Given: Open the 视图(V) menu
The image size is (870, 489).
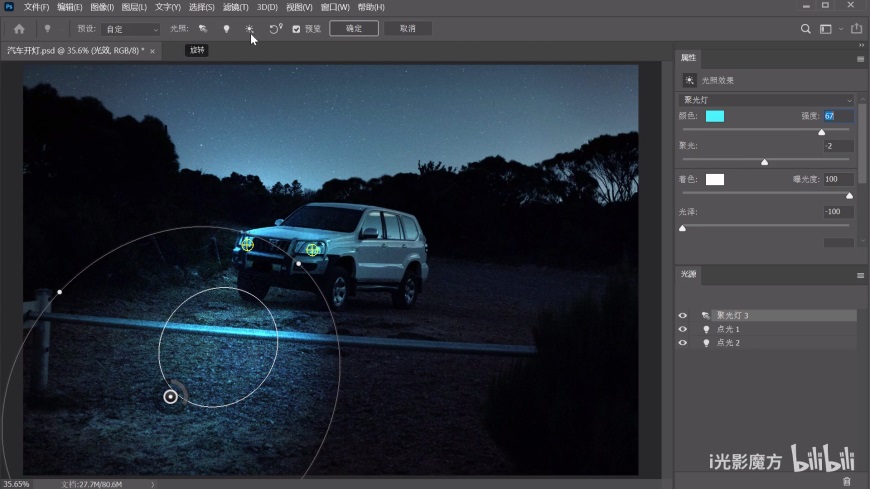Looking at the screenshot, I should coord(299,7).
